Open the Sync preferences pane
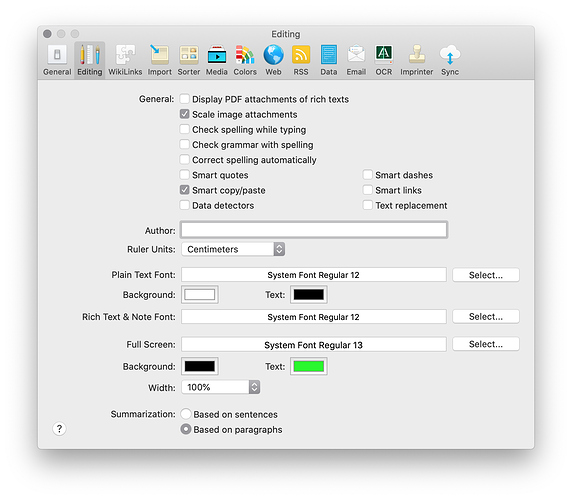 450,60
